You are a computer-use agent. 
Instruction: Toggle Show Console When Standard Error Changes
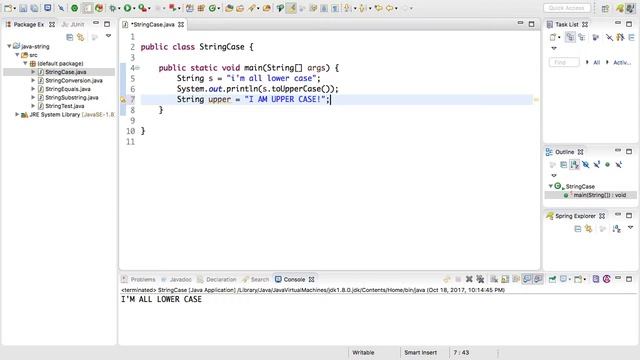tap(538, 279)
